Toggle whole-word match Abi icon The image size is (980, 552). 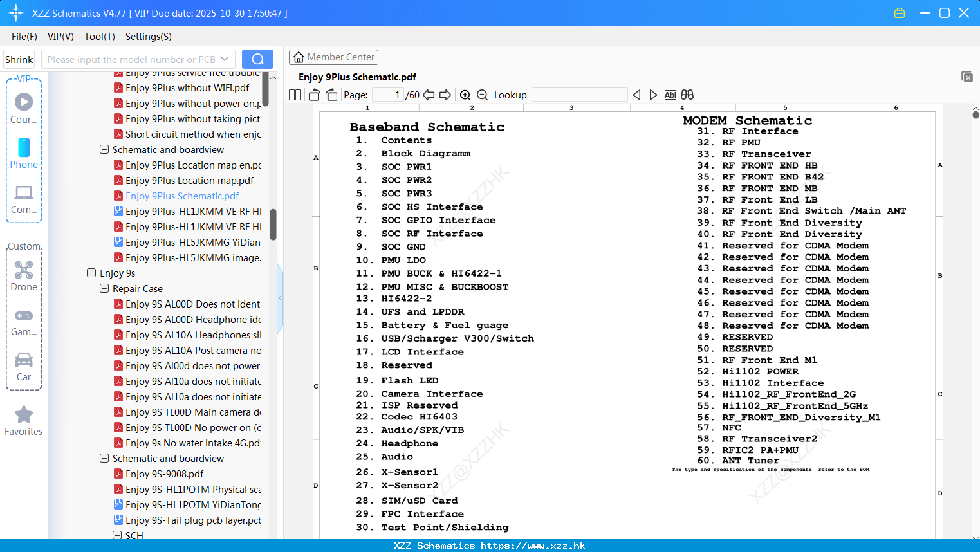(x=670, y=95)
